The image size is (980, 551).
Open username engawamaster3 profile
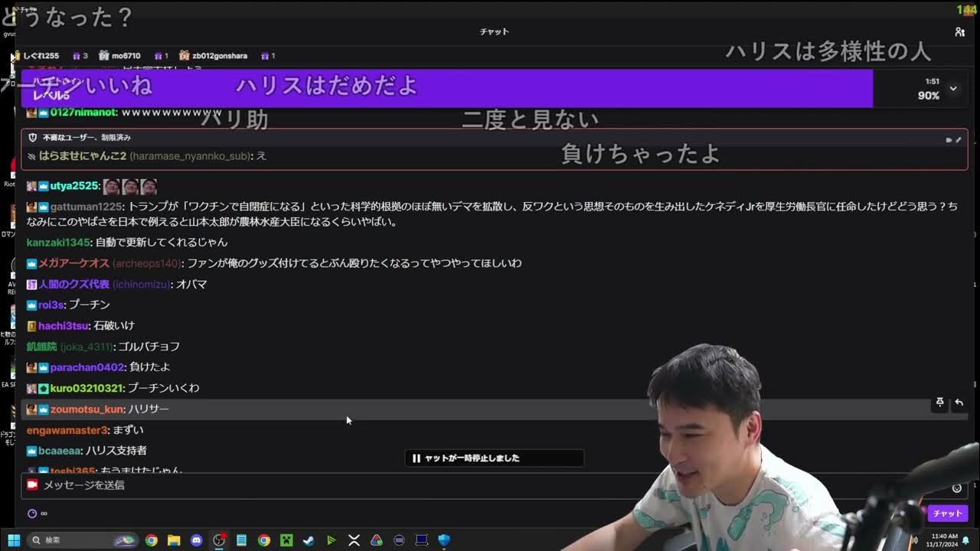67,431
